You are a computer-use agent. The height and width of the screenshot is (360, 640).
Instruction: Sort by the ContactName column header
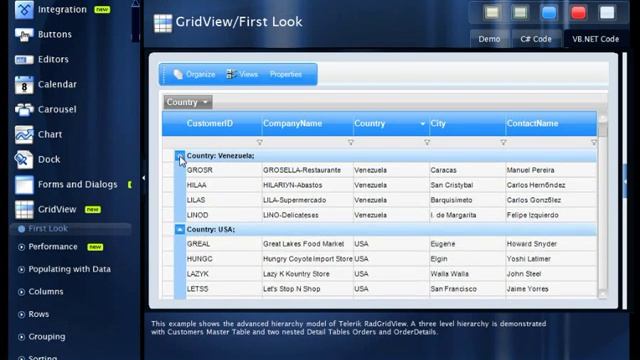(x=532, y=123)
